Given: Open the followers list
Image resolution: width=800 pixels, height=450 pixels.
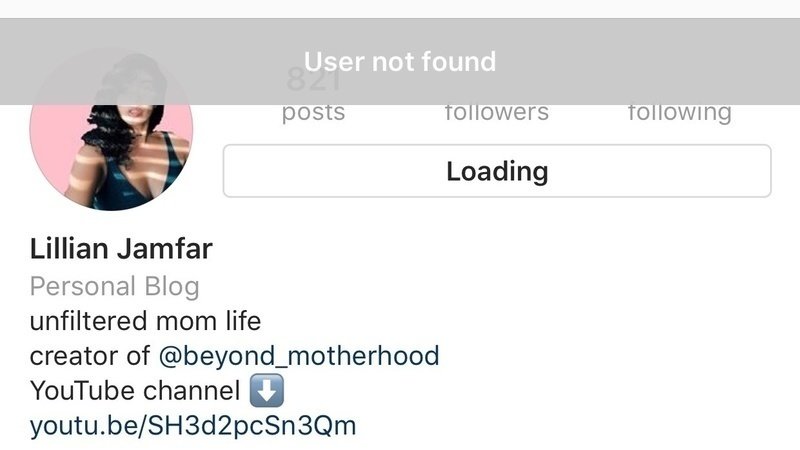Looking at the screenshot, I should [496, 112].
